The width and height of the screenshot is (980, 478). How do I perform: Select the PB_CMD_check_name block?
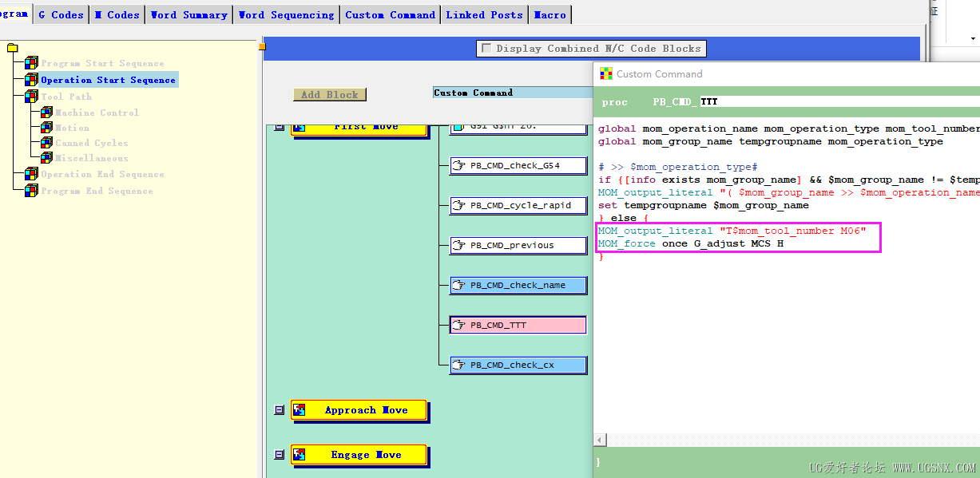(x=518, y=285)
